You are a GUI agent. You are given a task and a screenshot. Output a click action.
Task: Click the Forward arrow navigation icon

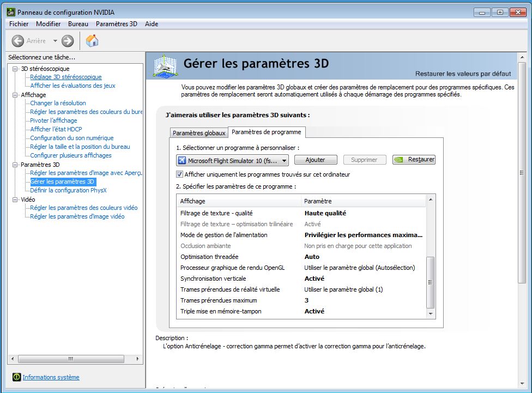[x=68, y=41]
